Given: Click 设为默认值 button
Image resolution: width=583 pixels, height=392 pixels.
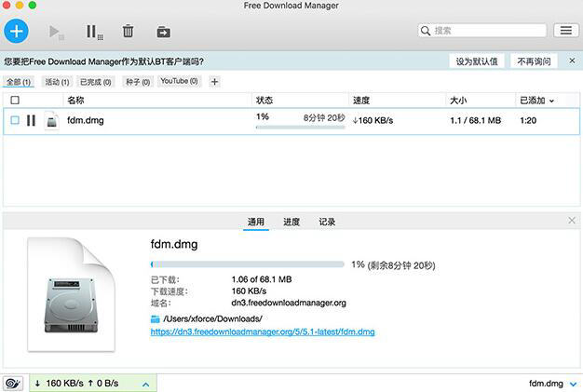Looking at the screenshot, I should tap(477, 61).
